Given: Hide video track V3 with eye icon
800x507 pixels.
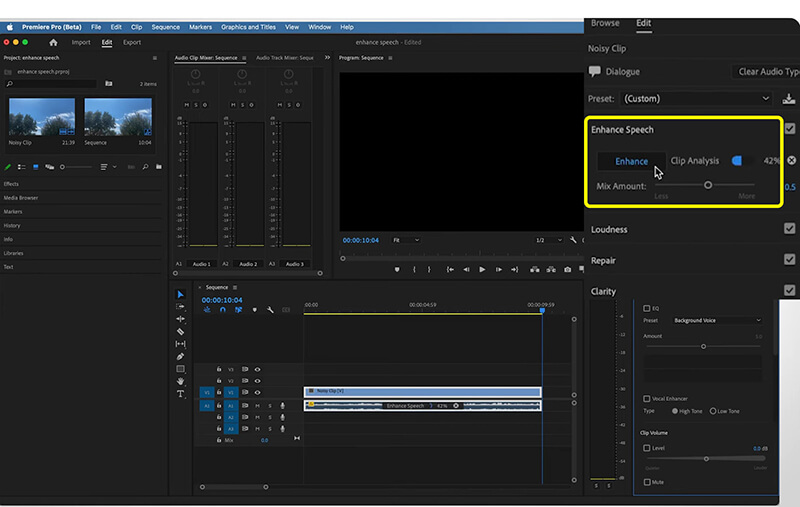Looking at the screenshot, I should tap(257, 369).
